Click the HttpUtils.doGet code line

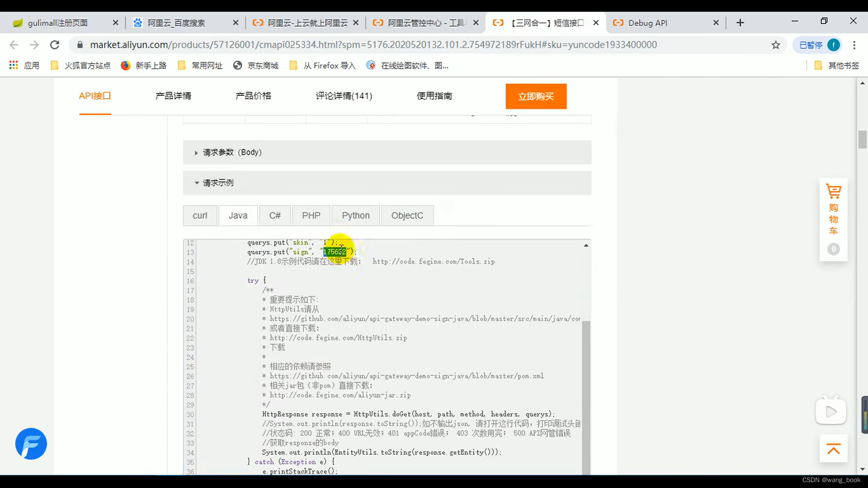(x=408, y=414)
